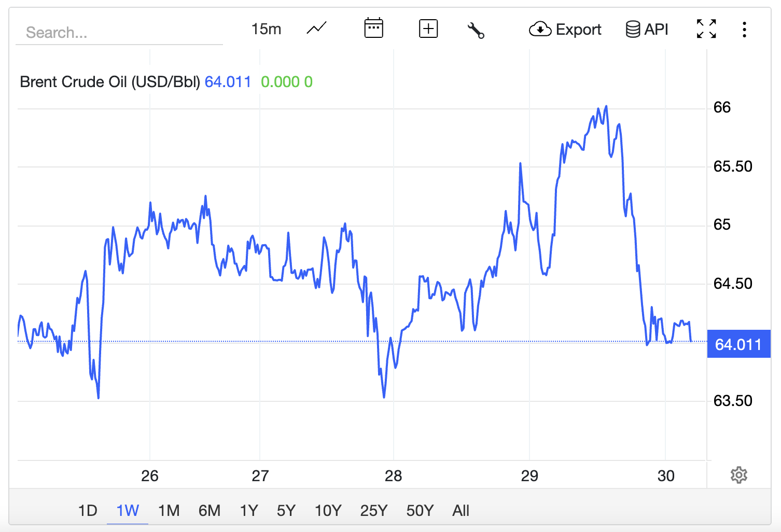The width and height of the screenshot is (781, 532).
Task: Click the 65 price axis label
Action: coord(722,225)
